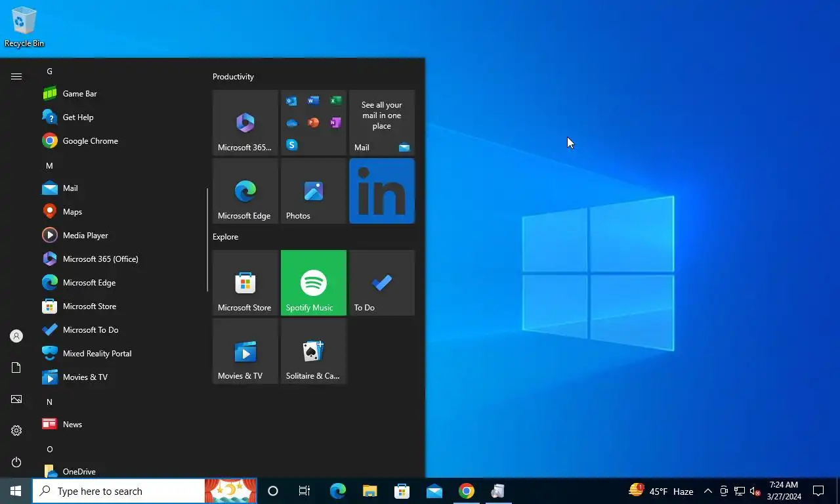Image resolution: width=840 pixels, height=504 pixels.
Task: Click the app list scrollbar
Action: (x=207, y=240)
